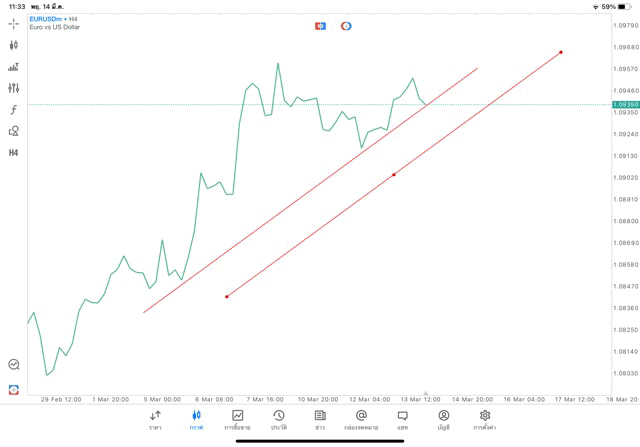Switch to ราคา (Quotes) tab
640x447 pixels.
coord(155,419)
